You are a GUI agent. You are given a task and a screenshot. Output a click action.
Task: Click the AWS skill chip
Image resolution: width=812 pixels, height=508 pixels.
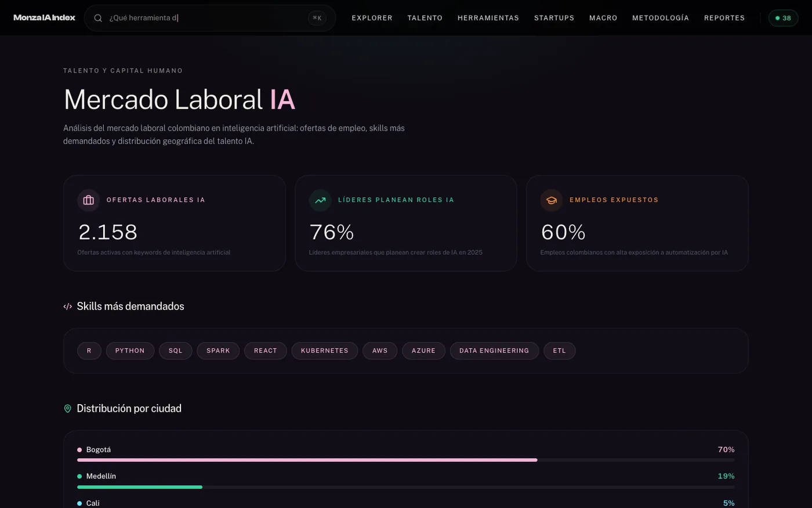pyautogui.click(x=380, y=351)
